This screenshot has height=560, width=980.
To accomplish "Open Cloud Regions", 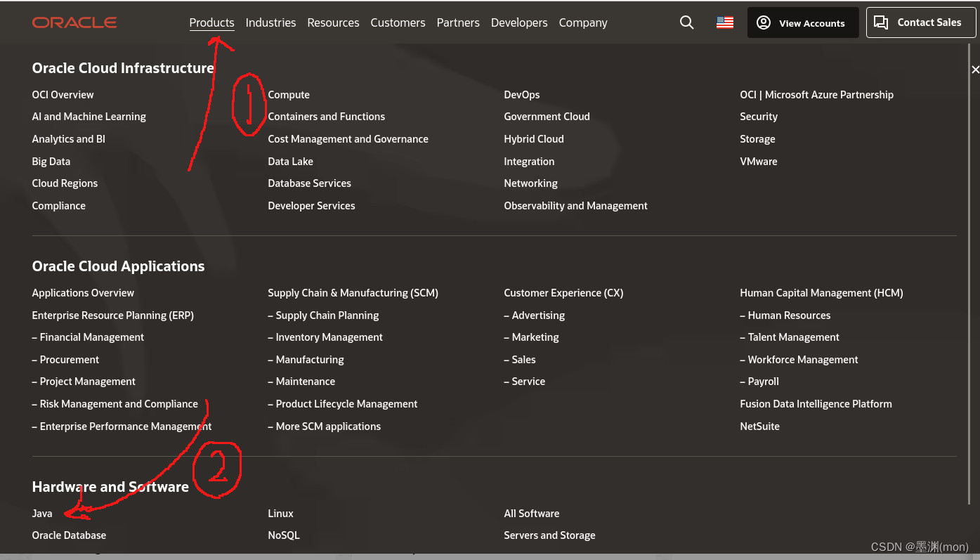I will tap(65, 183).
